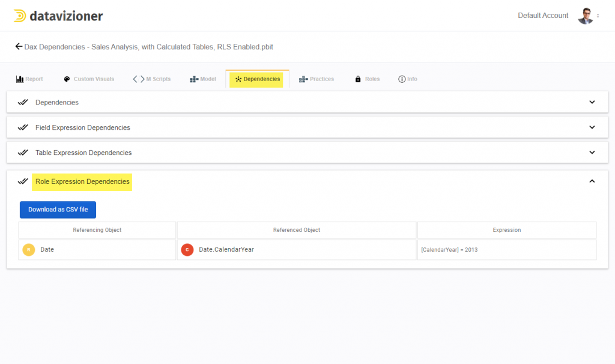Open account menu three-dots icon
615x364 pixels.
[599, 16]
